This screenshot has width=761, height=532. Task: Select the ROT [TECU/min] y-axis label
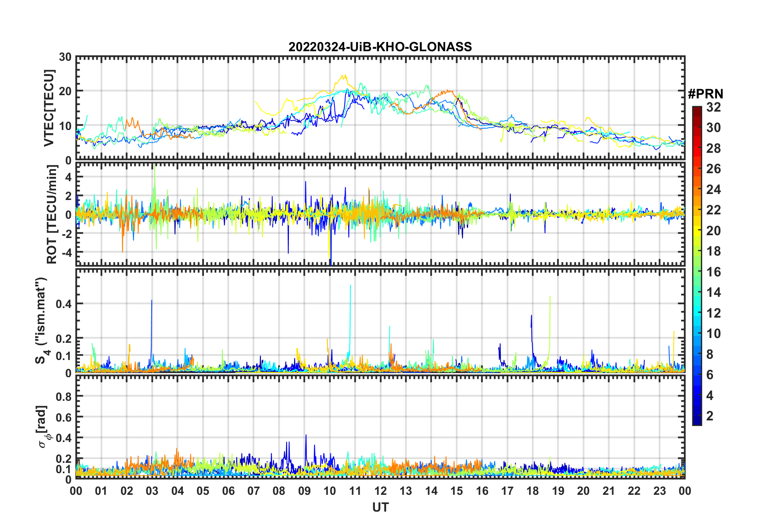click(52, 214)
